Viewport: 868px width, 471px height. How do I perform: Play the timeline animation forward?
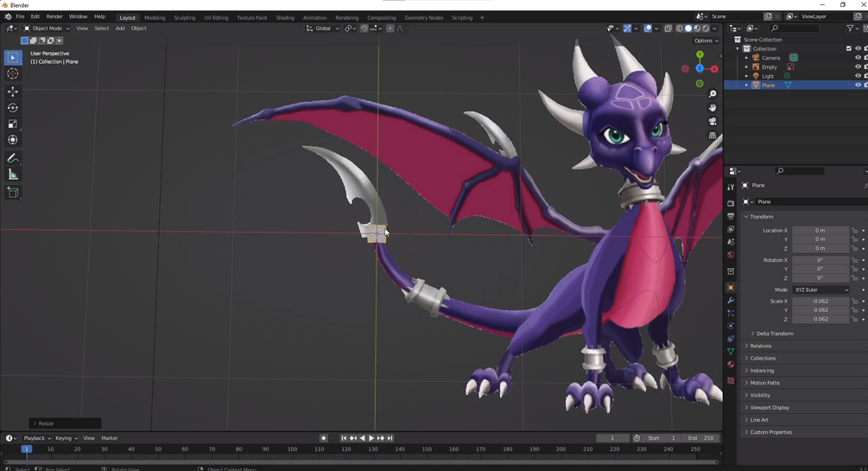pyautogui.click(x=371, y=438)
